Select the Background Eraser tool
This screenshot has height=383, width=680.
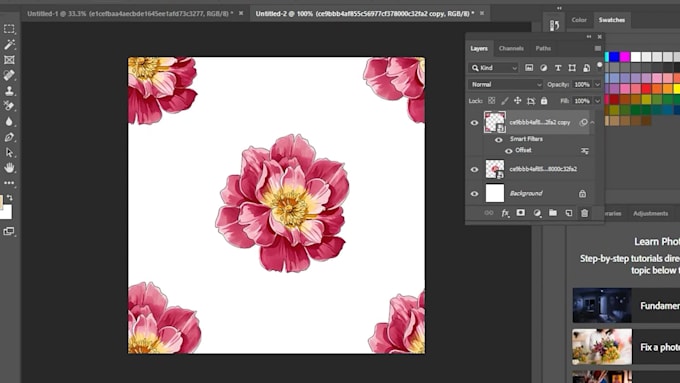tap(9, 106)
